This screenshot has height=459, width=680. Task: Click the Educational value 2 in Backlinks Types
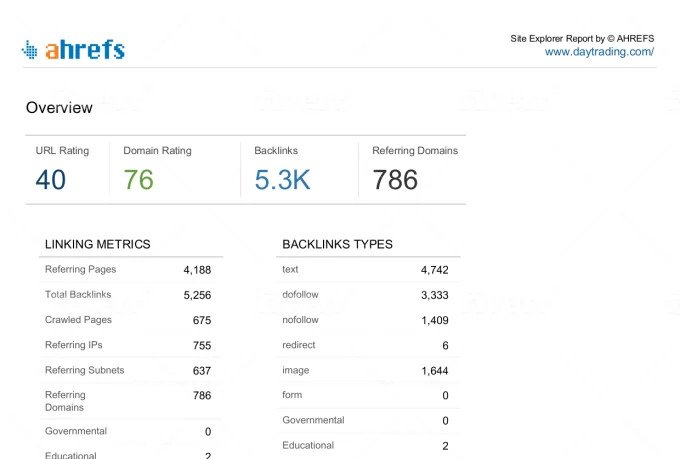pos(445,446)
